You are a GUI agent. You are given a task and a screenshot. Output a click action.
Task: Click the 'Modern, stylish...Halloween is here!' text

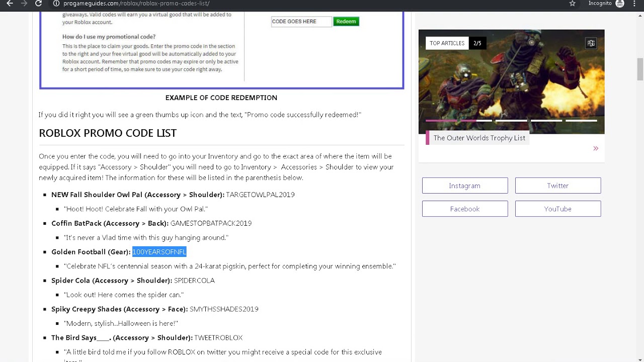[x=121, y=323]
